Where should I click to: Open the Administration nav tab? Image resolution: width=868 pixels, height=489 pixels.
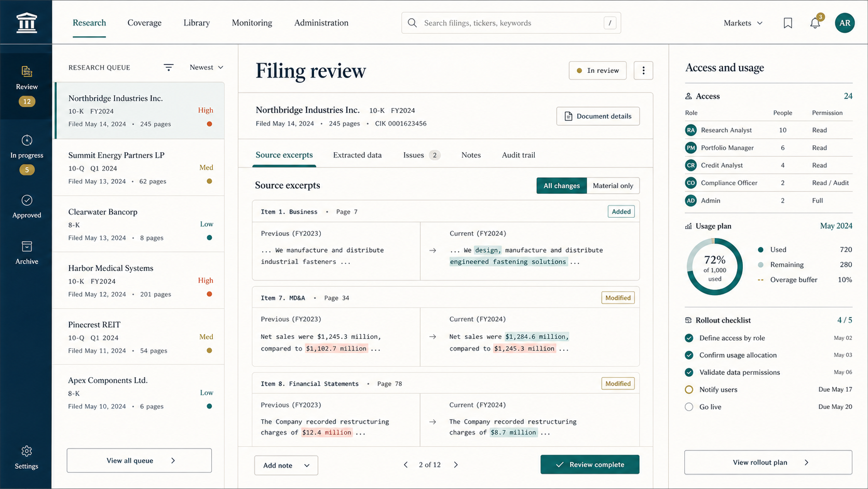[321, 23]
